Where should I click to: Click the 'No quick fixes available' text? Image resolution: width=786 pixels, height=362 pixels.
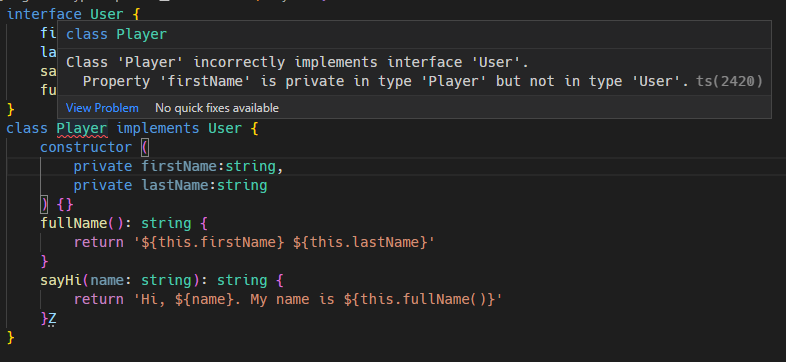point(217,108)
